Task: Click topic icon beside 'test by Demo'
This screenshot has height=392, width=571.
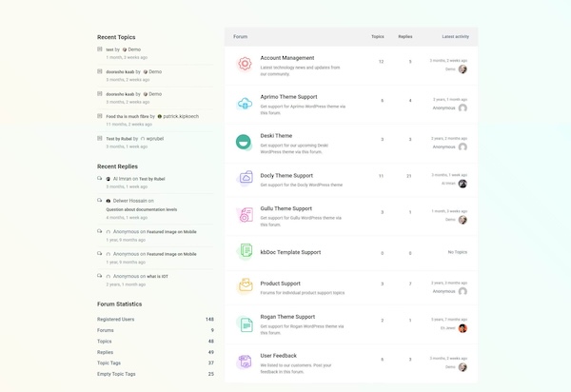Action: tap(99, 49)
